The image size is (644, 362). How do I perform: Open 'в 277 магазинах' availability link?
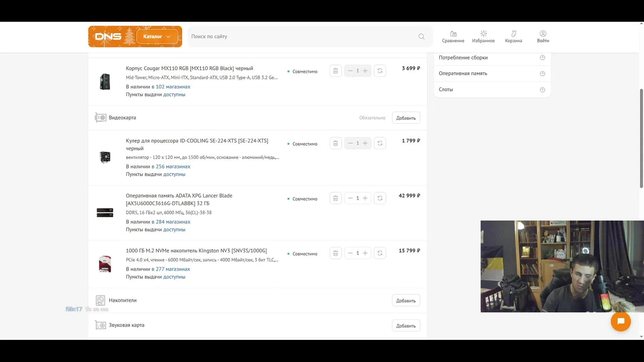click(171, 269)
